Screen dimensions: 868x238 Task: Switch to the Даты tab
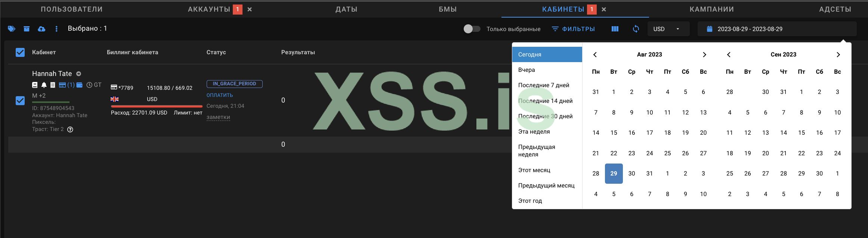[346, 9]
